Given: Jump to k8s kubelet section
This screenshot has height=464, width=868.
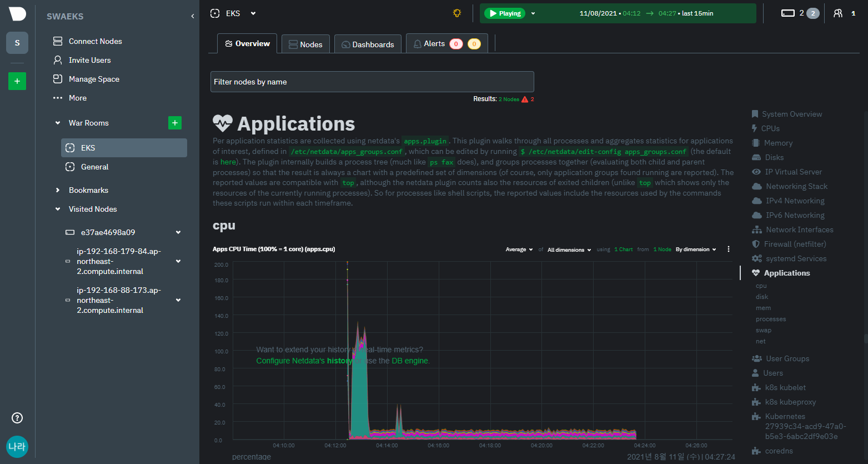Looking at the screenshot, I should [x=785, y=387].
